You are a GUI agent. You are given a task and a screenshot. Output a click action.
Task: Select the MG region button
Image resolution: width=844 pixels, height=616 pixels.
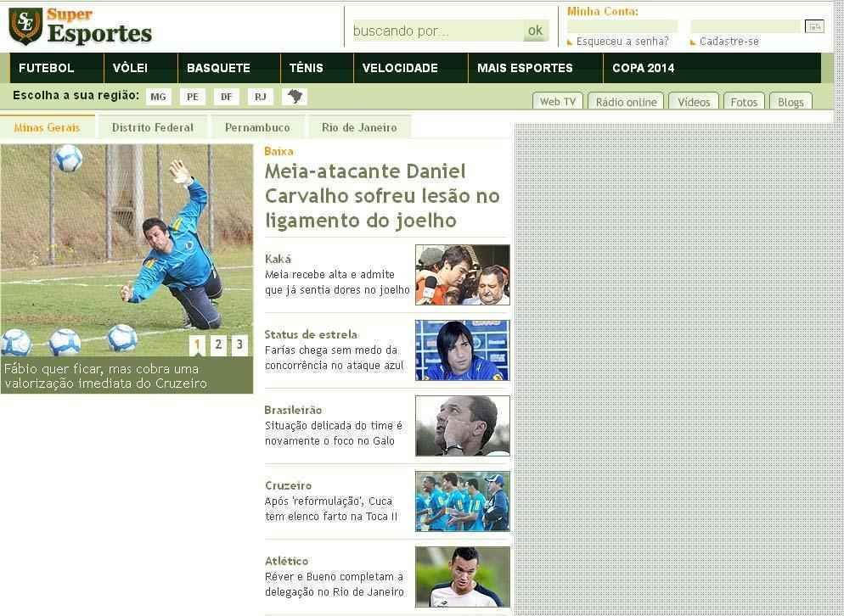click(158, 97)
